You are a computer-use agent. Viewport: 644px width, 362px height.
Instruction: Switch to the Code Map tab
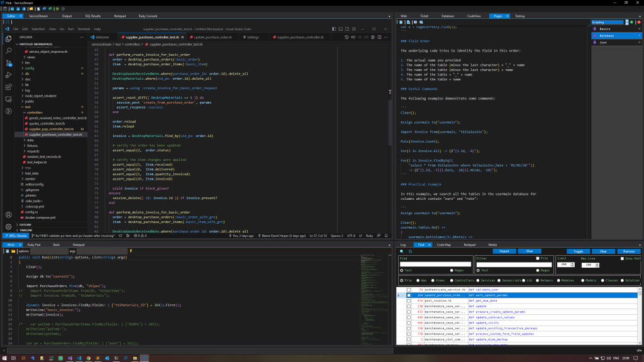pyautogui.click(x=443, y=244)
